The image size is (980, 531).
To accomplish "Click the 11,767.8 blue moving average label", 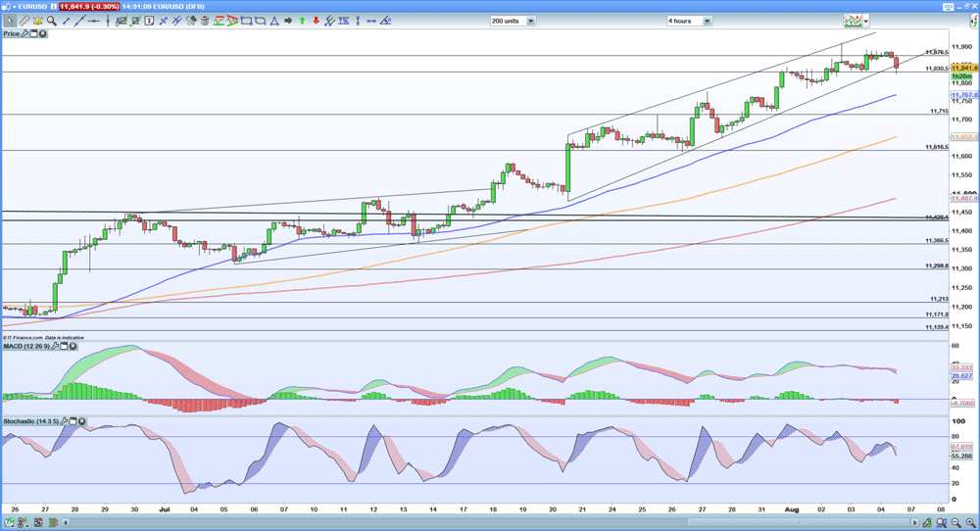I will pyautogui.click(x=964, y=96).
